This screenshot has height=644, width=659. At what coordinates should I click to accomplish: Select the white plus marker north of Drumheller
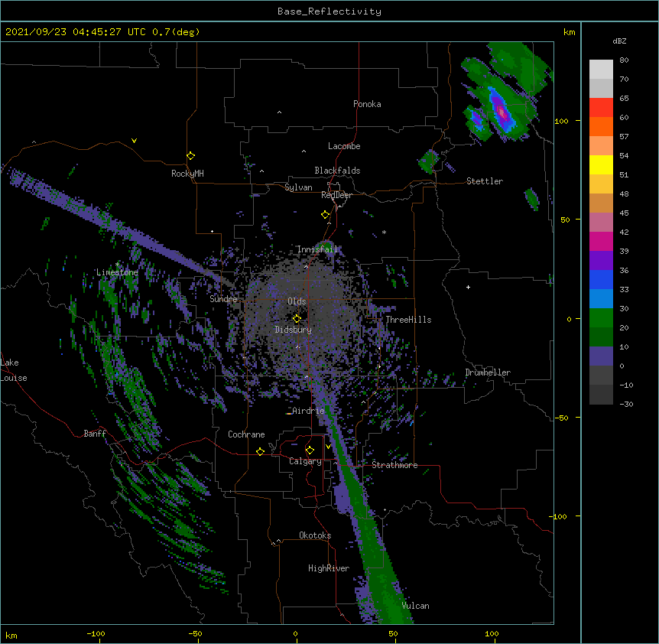(468, 287)
